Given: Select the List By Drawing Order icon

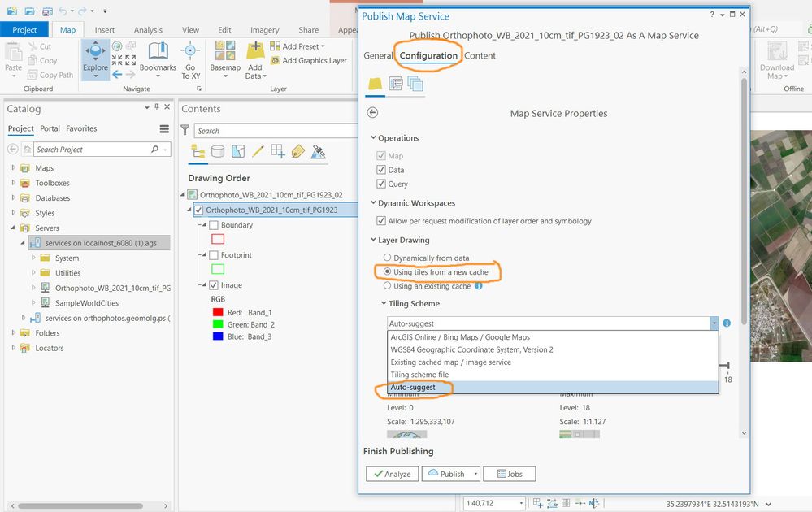Looking at the screenshot, I should [198, 151].
